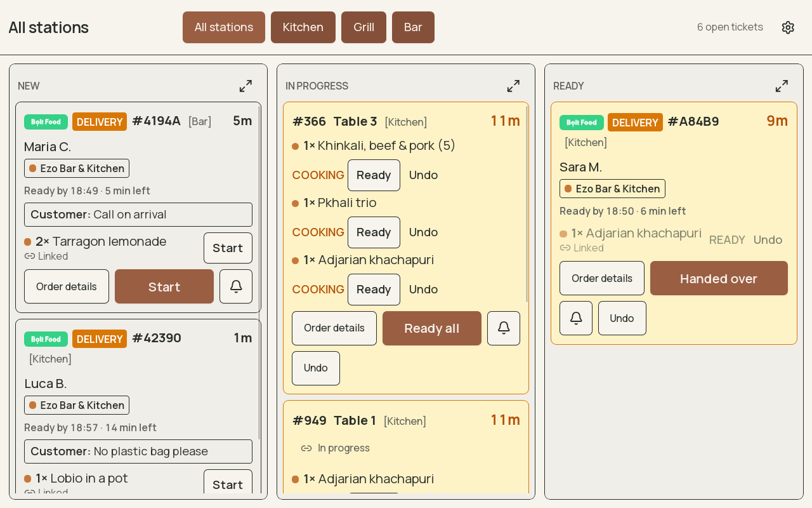Open Order details for ticket #4194A
The image size is (812, 508).
67,286
